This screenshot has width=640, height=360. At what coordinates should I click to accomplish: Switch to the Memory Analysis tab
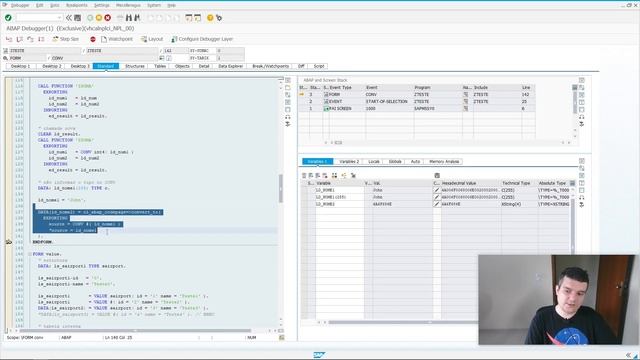[444, 162]
